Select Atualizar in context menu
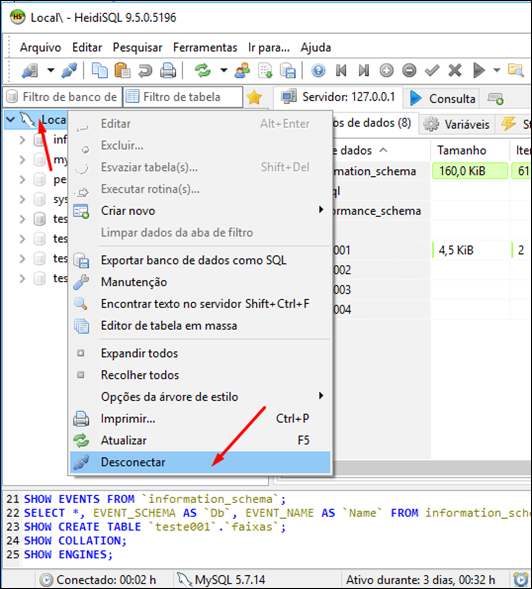532x589 pixels. pyautogui.click(x=200, y=441)
